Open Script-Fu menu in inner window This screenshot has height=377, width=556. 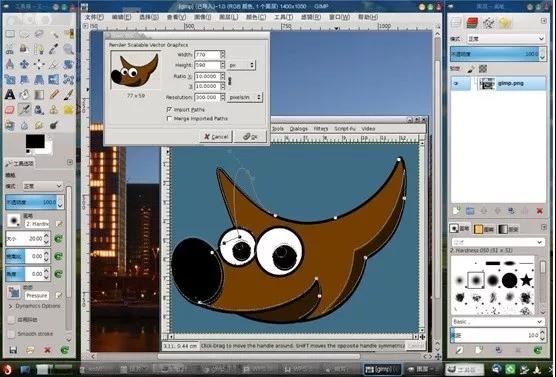point(345,128)
